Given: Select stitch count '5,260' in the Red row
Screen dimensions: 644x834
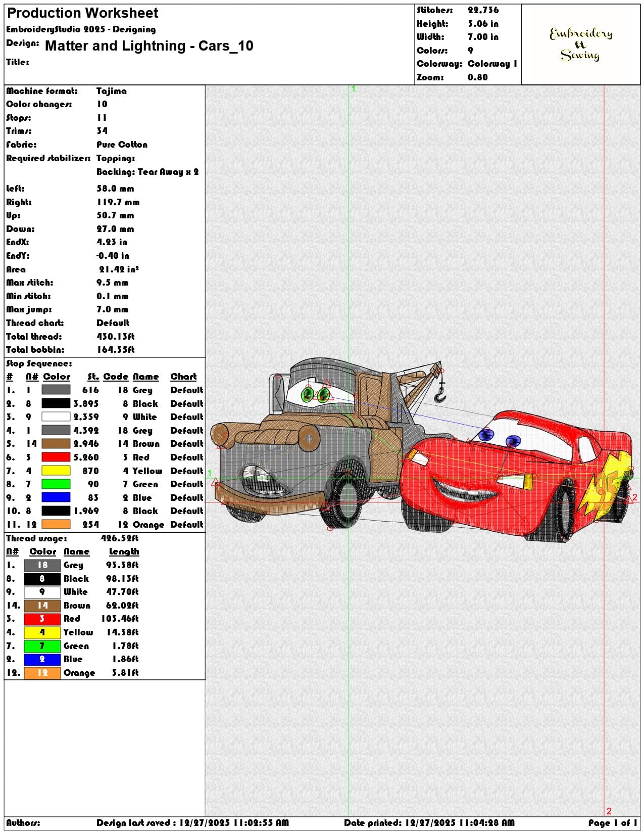Looking at the screenshot, I should pos(86,457).
